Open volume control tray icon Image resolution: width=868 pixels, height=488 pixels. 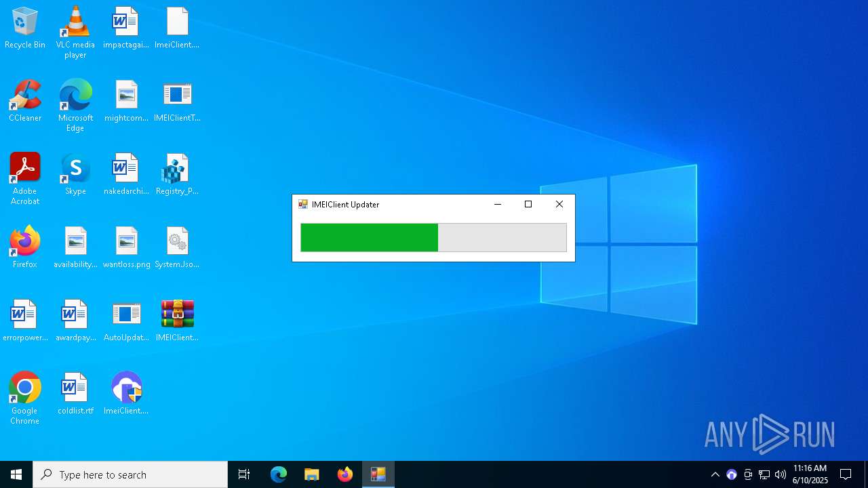(781, 474)
